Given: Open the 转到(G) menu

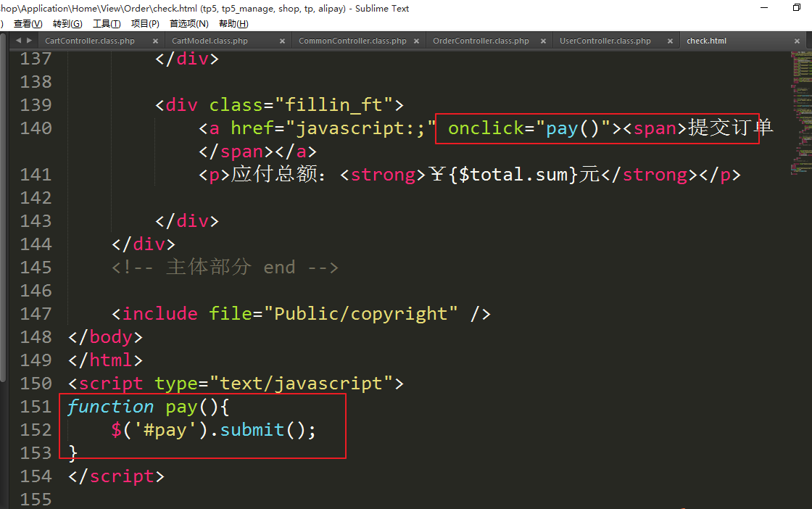Looking at the screenshot, I should point(67,24).
